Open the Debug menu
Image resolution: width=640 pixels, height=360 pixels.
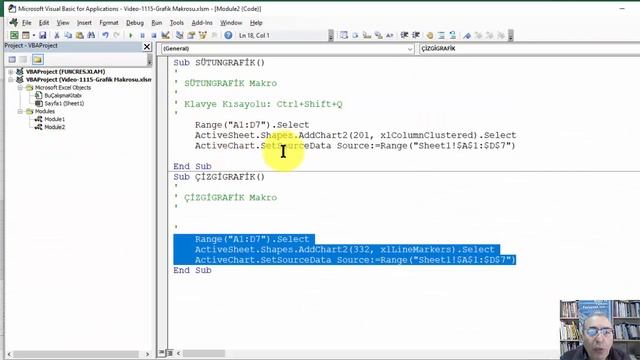135,23
